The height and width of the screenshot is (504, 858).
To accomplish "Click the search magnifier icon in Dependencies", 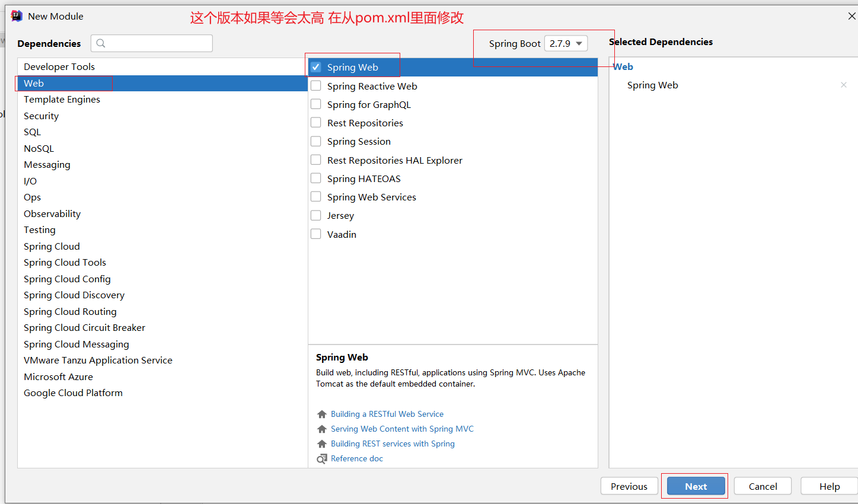I will [101, 43].
